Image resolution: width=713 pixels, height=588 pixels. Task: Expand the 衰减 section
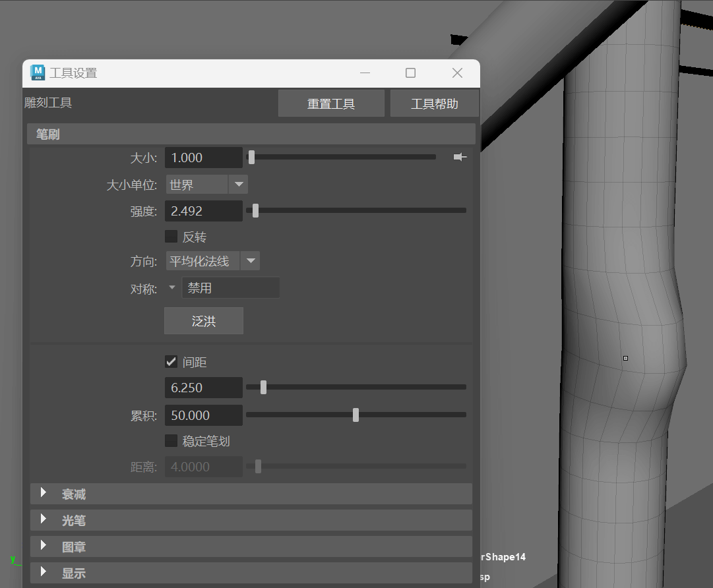251,494
